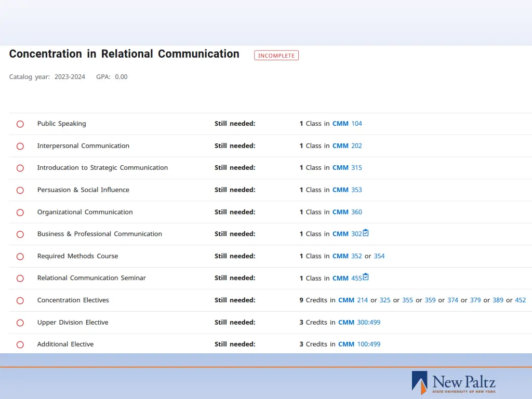
Task: Open the CMM 455 seminar link
Action: (347, 278)
